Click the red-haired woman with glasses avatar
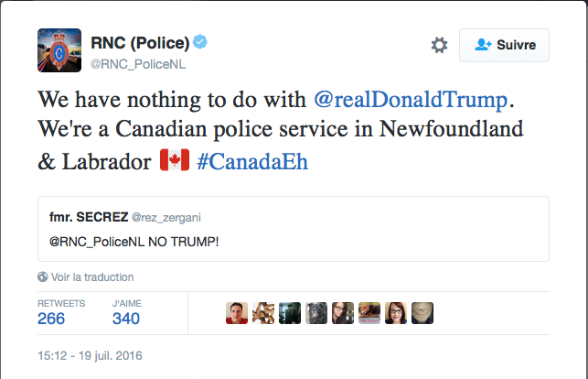Image resolution: width=588 pixels, height=379 pixels. click(x=396, y=313)
